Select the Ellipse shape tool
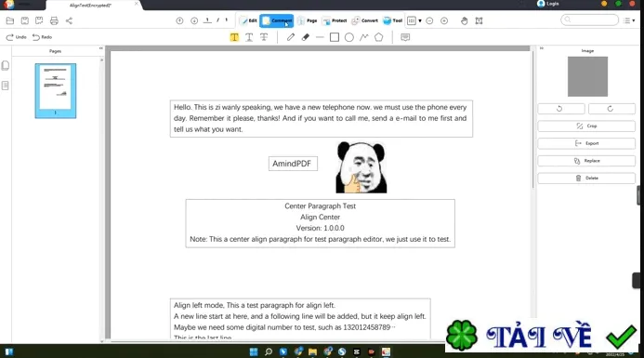 (349, 37)
